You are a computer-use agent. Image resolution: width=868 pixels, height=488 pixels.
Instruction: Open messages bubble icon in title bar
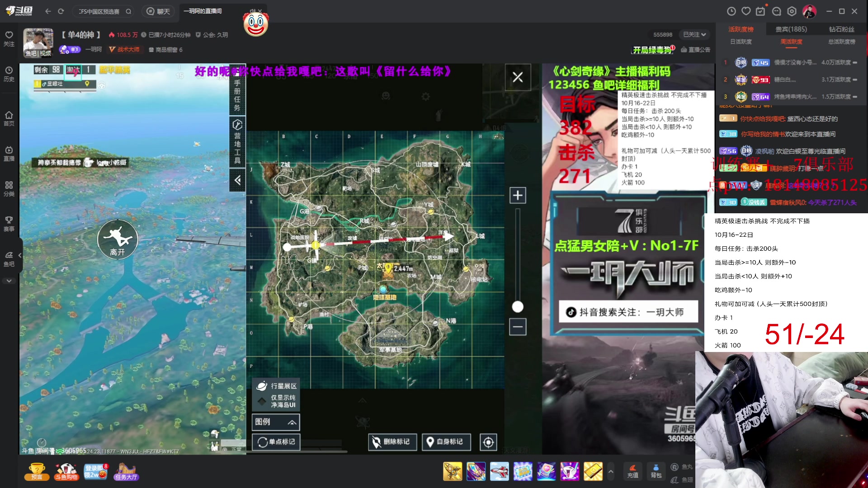[x=776, y=11]
